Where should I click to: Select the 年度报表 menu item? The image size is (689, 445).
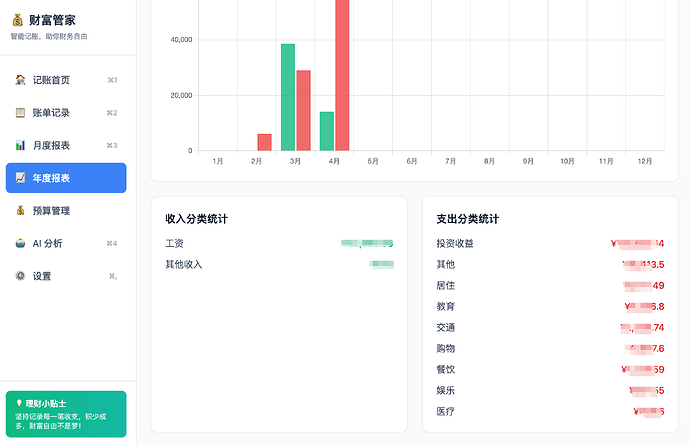(66, 178)
